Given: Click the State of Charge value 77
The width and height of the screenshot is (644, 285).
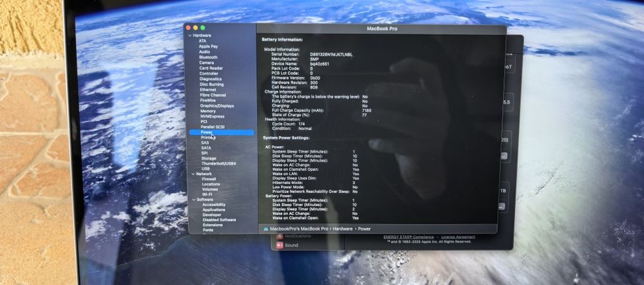Looking at the screenshot, I should [365, 115].
